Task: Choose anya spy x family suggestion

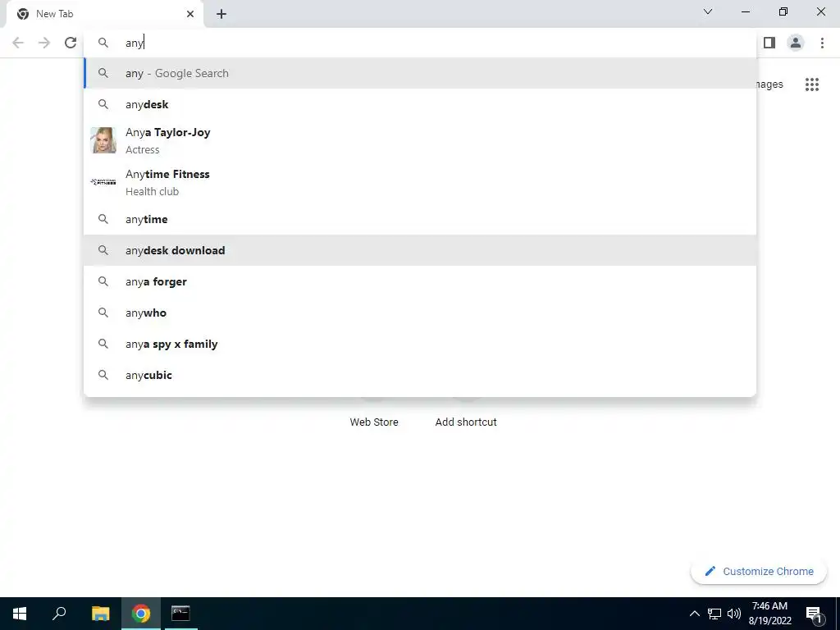Action: 420,344
